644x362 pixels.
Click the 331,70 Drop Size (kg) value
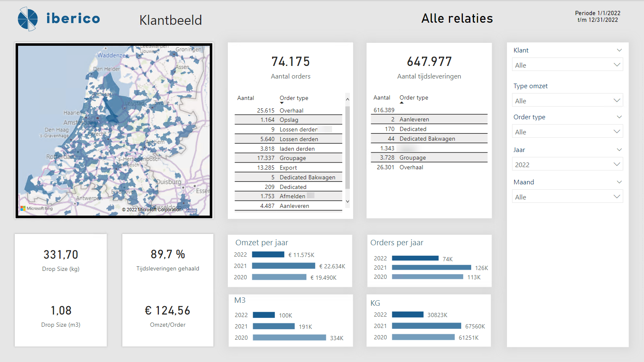[61, 254]
